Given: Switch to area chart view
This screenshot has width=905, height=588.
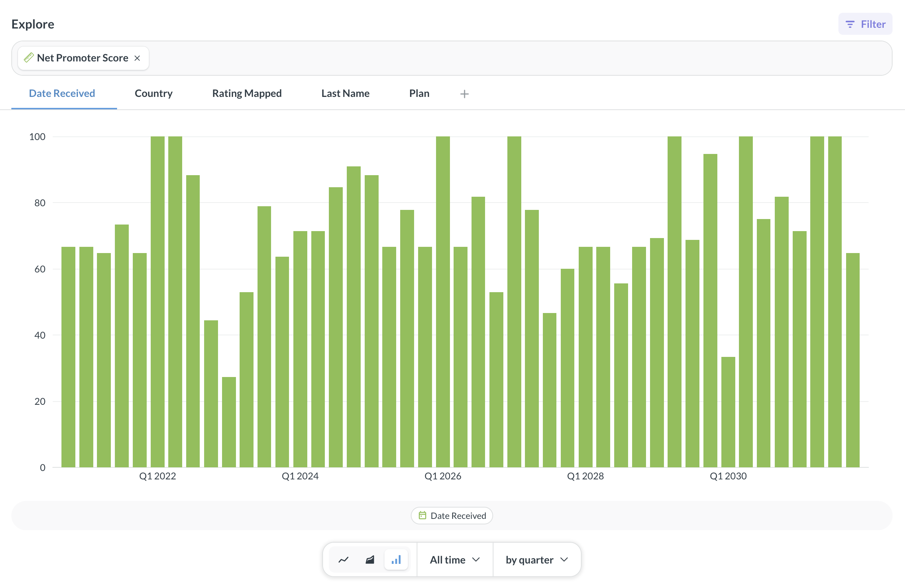Looking at the screenshot, I should click(x=369, y=559).
